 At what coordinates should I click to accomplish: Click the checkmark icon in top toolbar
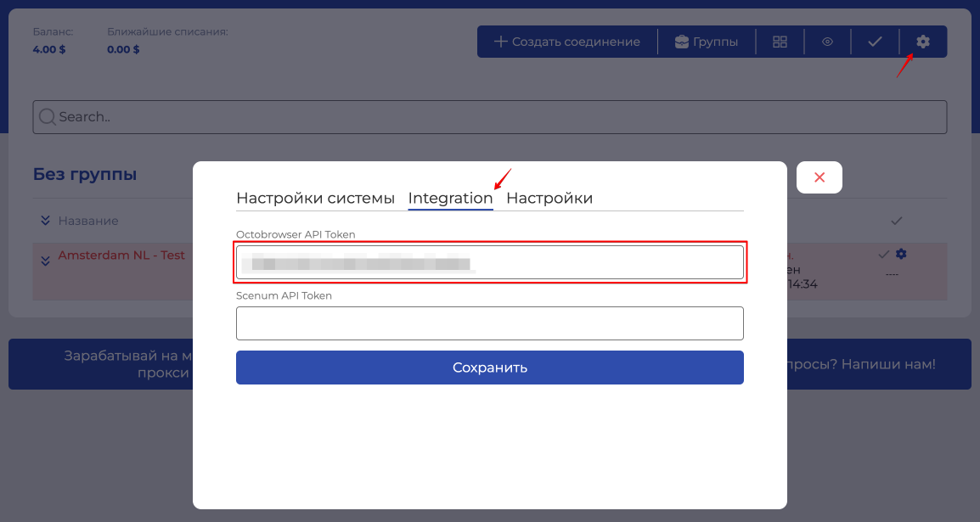(875, 42)
